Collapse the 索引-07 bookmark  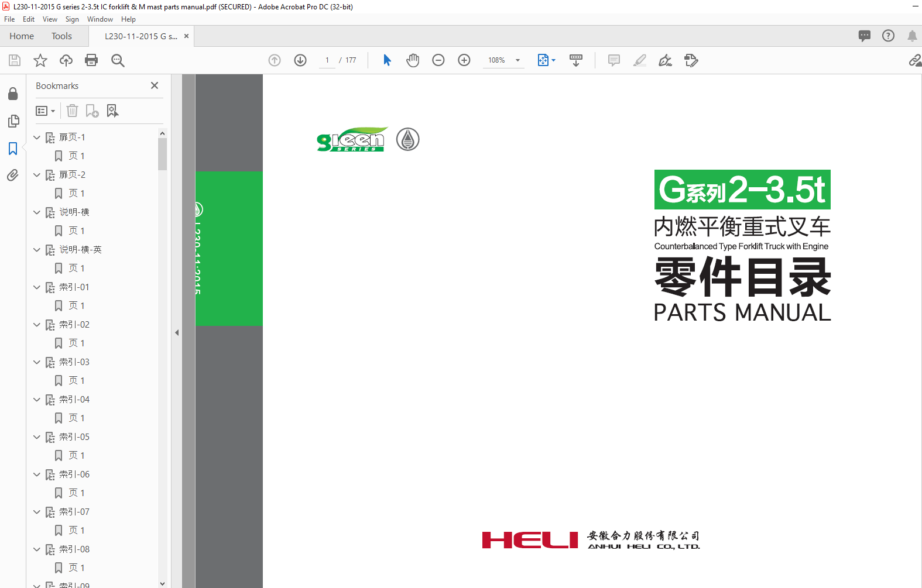point(37,512)
